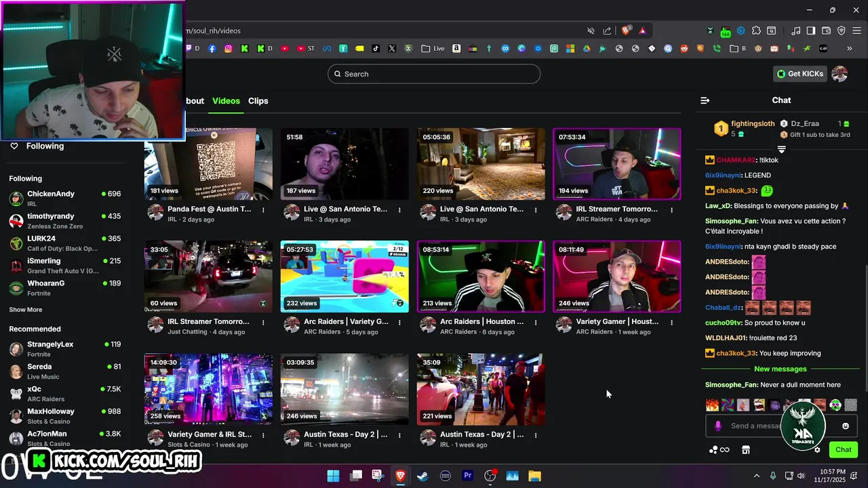The width and height of the screenshot is (868, 488).
Task: Select fightingsloth in gift leaderboard
Action: coord(753,124)
